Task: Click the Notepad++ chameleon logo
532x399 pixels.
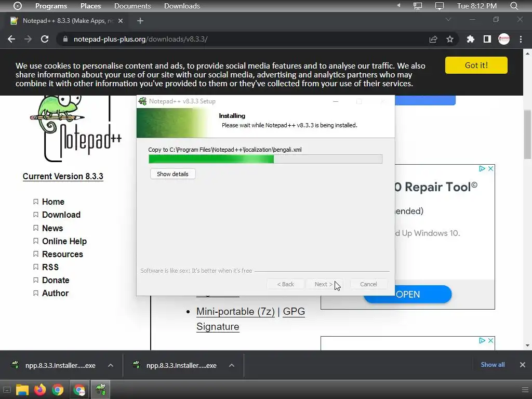Action: coord(76,129)
